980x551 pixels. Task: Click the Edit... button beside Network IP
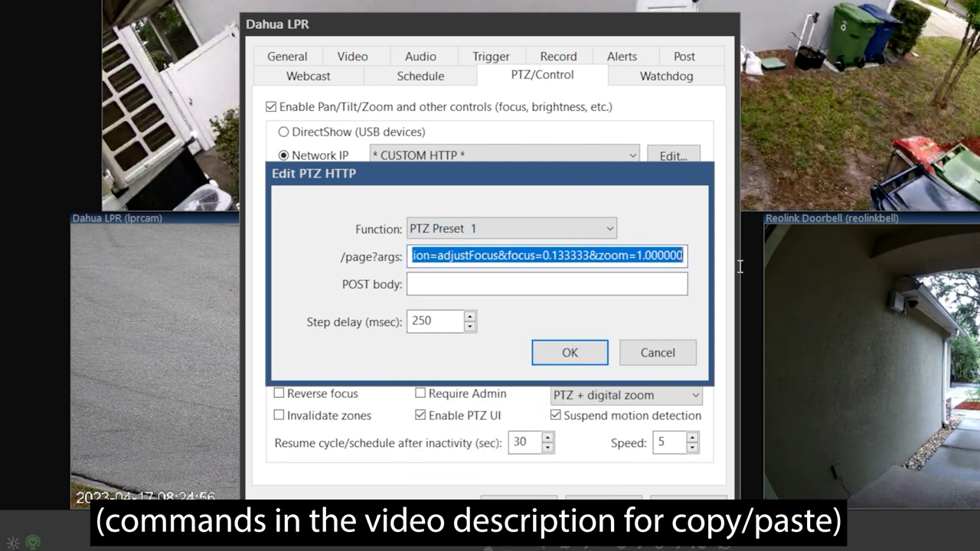tap(673, 155)
